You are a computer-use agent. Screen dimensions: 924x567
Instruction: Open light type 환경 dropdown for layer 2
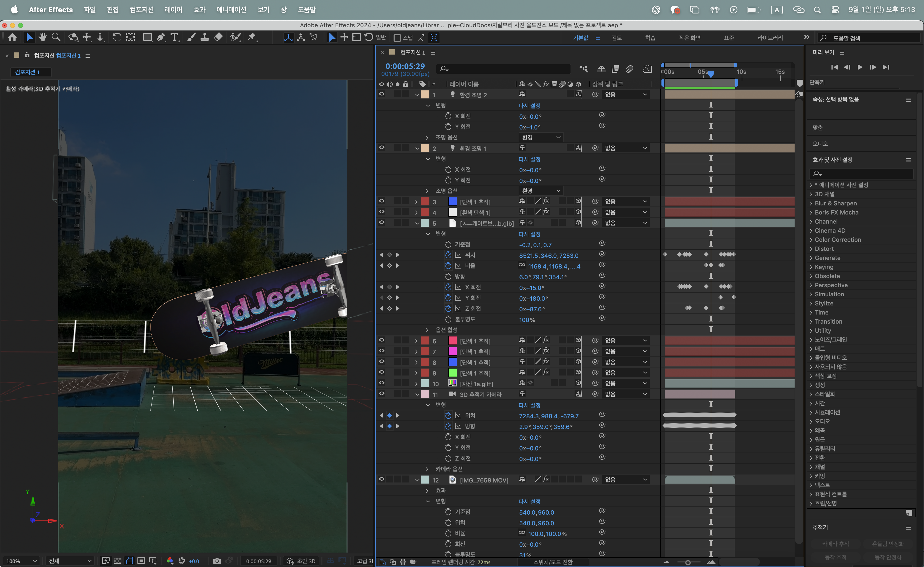(x=541, y=191)
